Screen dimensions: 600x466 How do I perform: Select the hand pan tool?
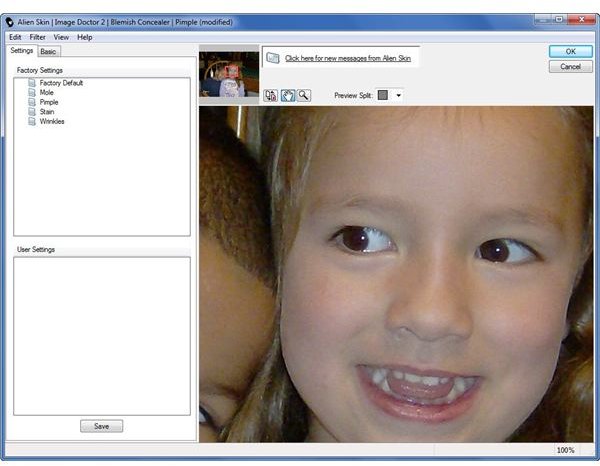(x=288, y=95)
